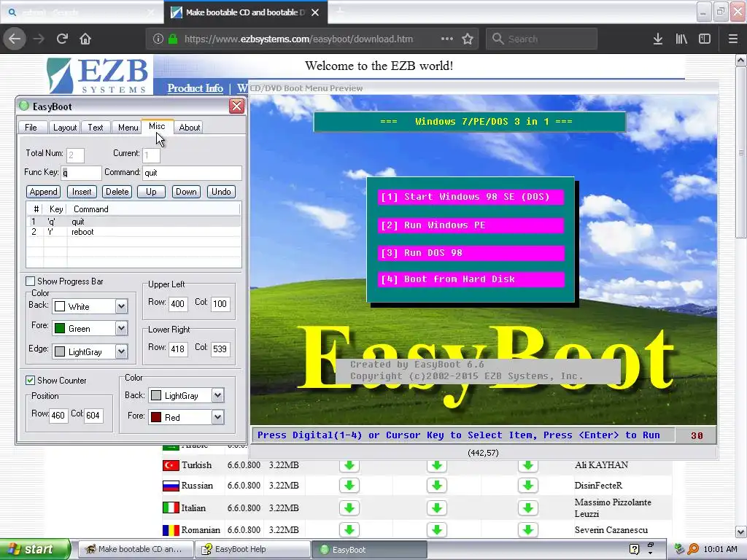747x560 pixels.
Task: Click the Romanian row's last download arrow
Action: coord(528,529)
